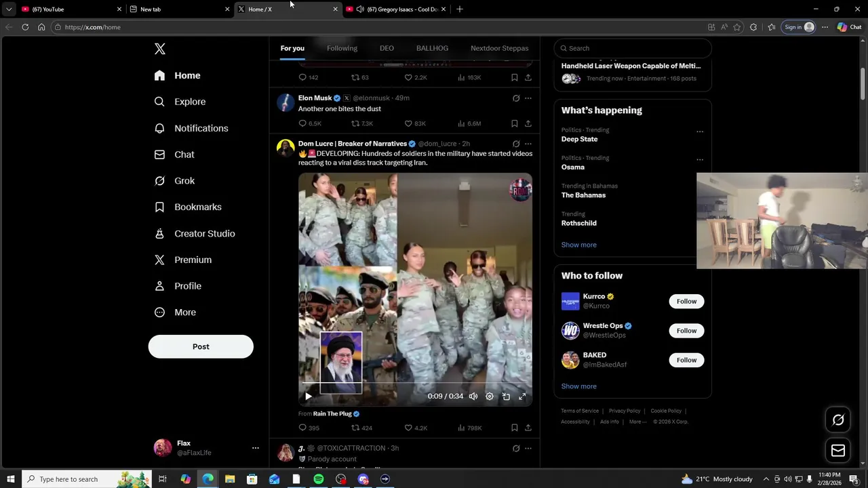
Task: Click the X logo above the Home link
Action: point(160,49)
